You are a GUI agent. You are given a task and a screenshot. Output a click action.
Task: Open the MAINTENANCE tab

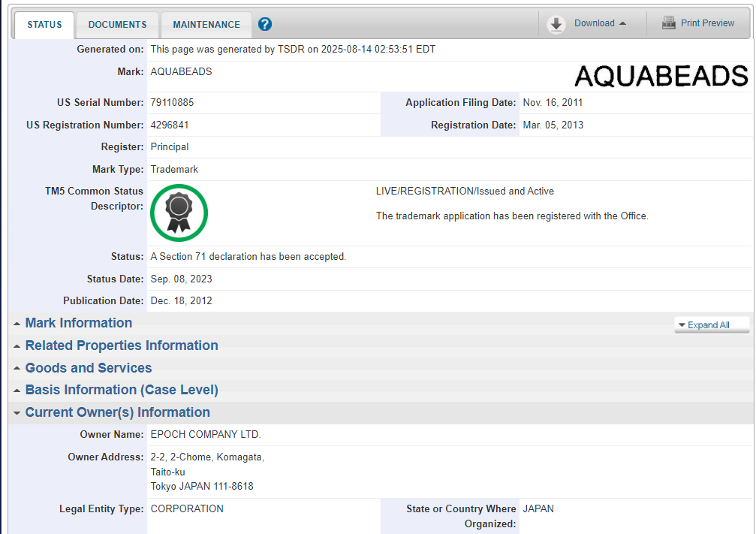[206, 25]
